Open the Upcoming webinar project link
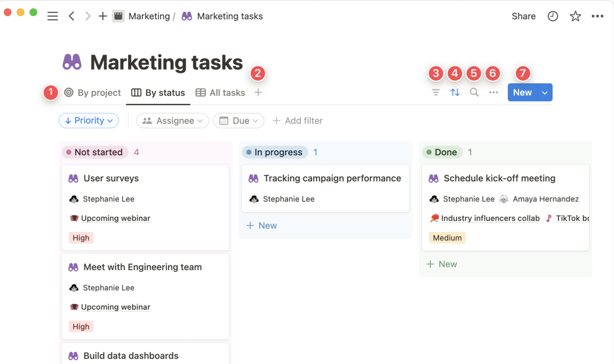The height and width of the screenshot is (364, 614). [115, 218]
